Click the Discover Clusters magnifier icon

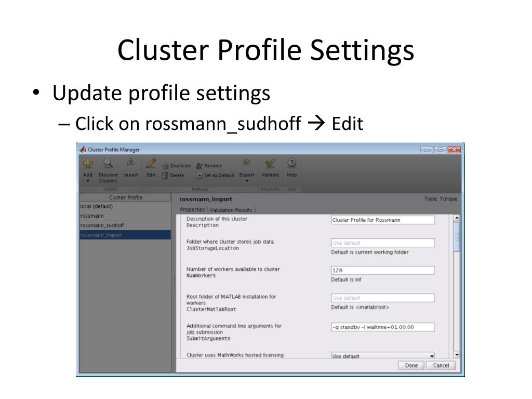[108, 164]
